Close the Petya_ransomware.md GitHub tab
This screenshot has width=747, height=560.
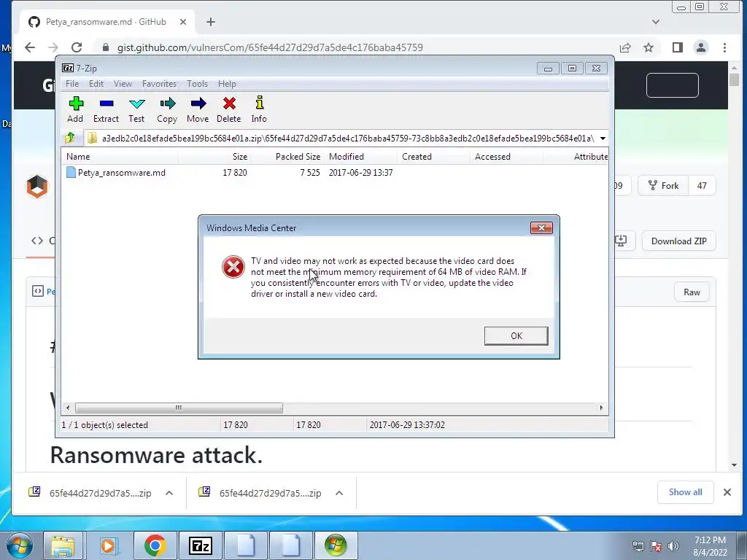click(183, 22)
